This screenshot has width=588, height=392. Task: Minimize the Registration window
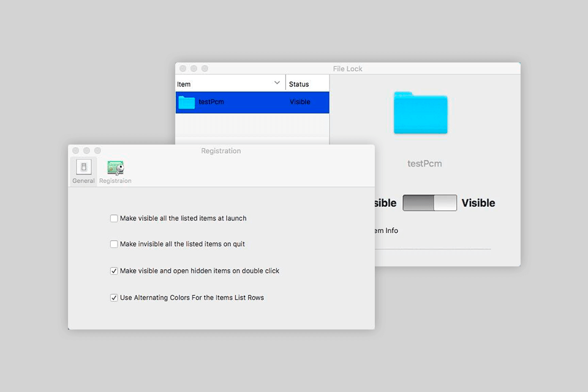coord(86,151)
